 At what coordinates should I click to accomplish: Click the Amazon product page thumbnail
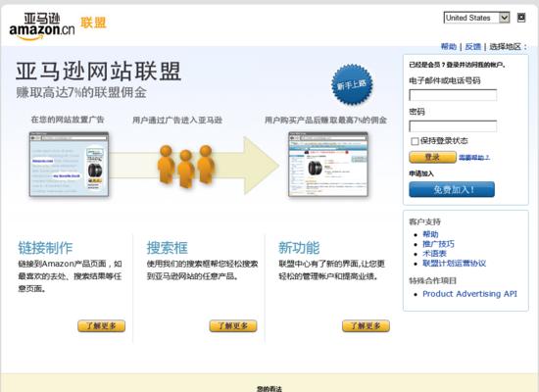point(328,164)
